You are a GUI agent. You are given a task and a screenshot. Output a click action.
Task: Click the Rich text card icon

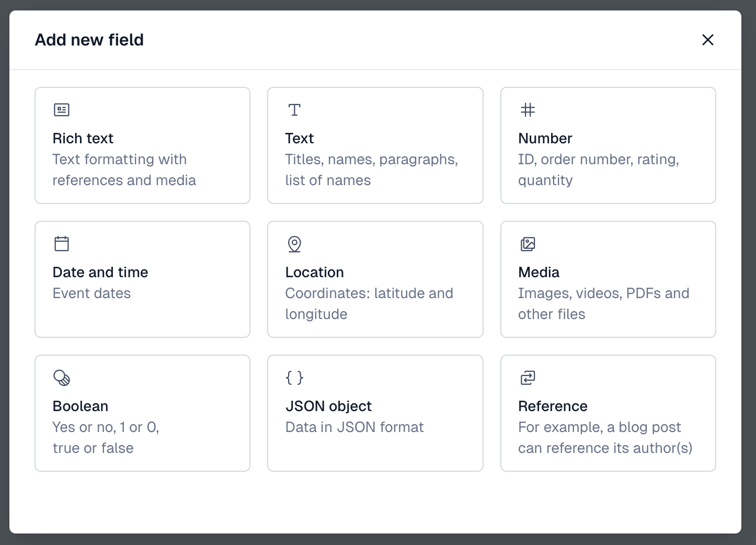62,110
